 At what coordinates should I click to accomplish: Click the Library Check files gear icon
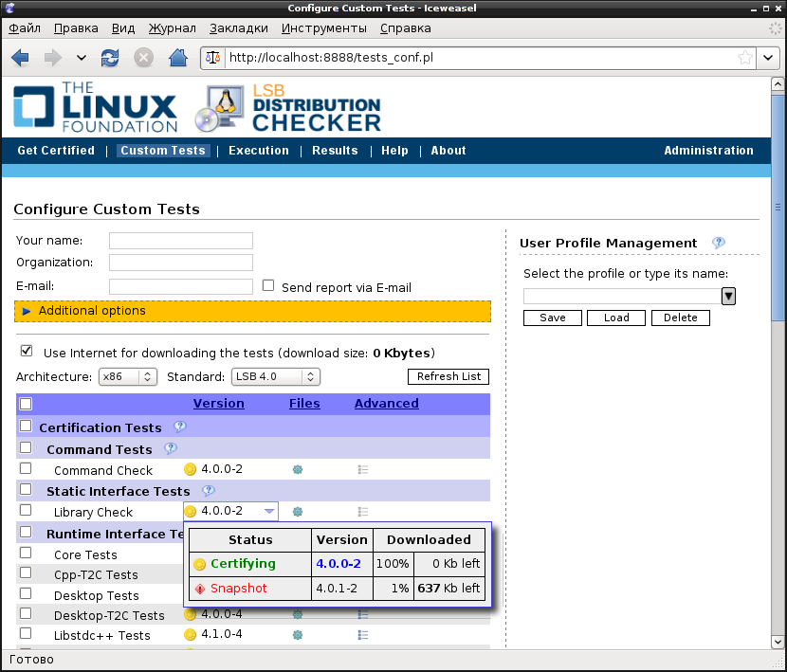pyautogui.click(x=298, y=512)
